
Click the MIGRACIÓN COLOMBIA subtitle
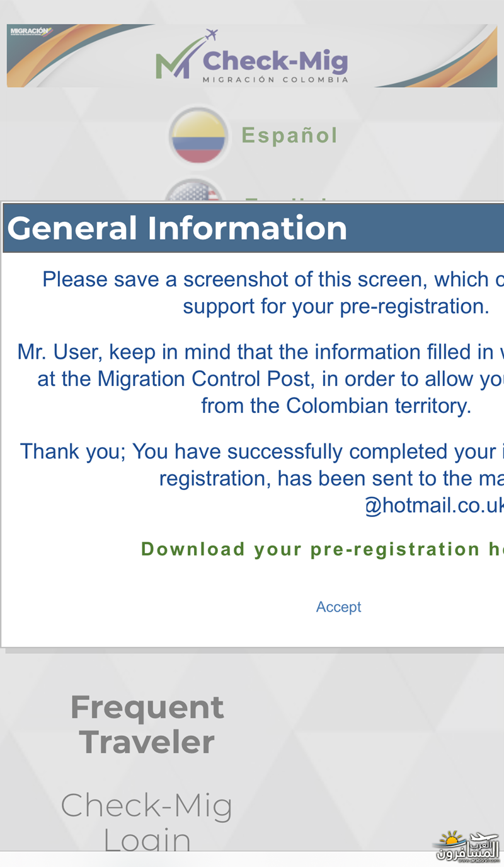tap(275, 80)
